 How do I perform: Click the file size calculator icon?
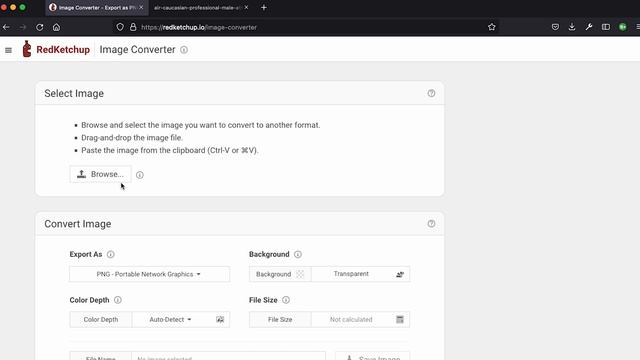[400, 320]
